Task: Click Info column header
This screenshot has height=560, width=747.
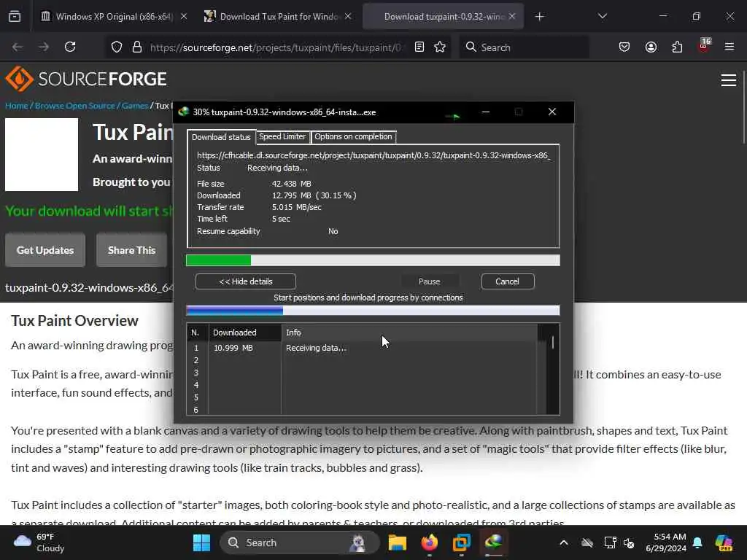Action: [x=409, y=332]
